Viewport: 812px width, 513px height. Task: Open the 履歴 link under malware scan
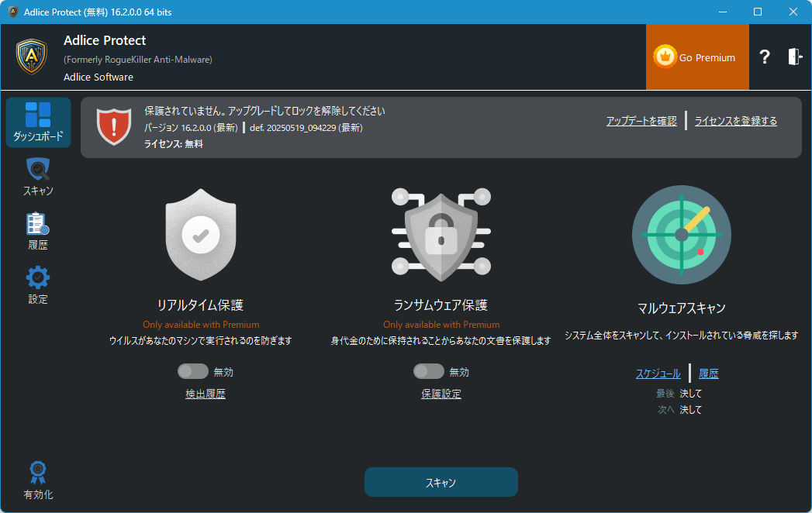coord(708,374)
